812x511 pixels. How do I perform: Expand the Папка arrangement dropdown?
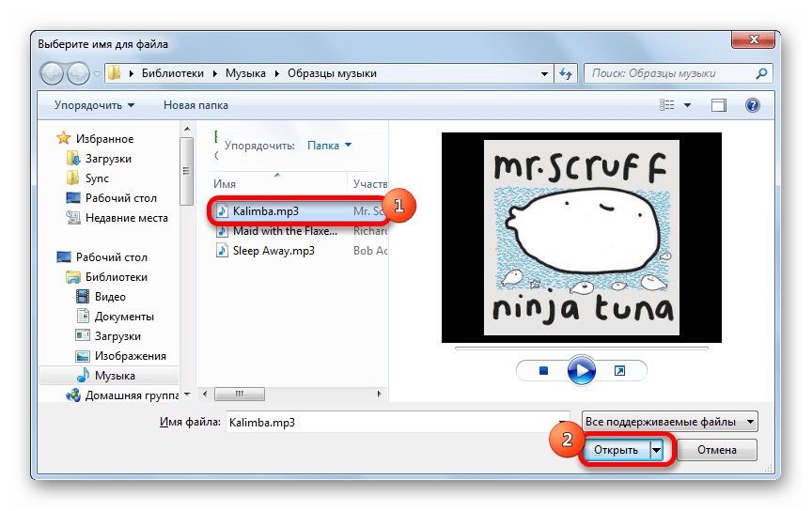tap(329, 146)
